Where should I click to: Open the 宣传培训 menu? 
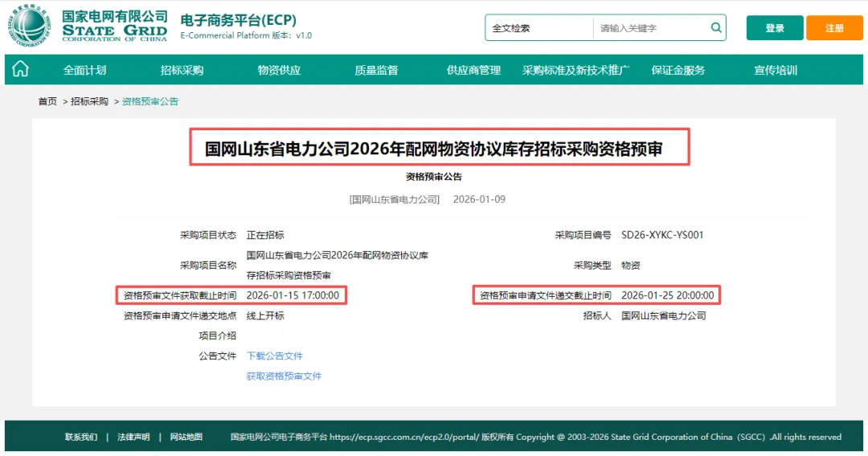776,70
